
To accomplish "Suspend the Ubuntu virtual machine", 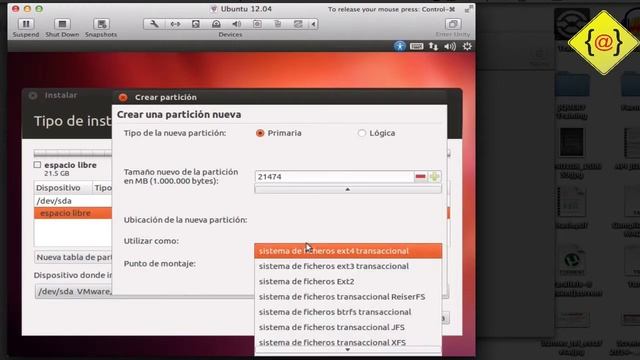I will coord(26,24).
